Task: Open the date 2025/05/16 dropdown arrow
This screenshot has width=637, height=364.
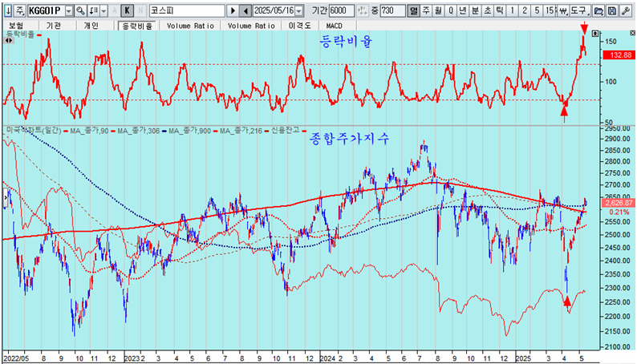Action: [299, 11]
